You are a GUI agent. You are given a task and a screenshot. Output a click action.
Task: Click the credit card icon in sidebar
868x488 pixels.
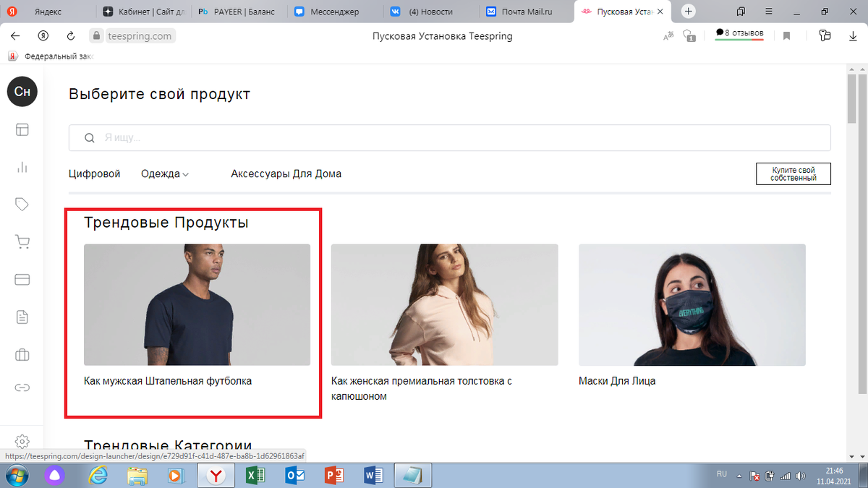click(22, 279)
